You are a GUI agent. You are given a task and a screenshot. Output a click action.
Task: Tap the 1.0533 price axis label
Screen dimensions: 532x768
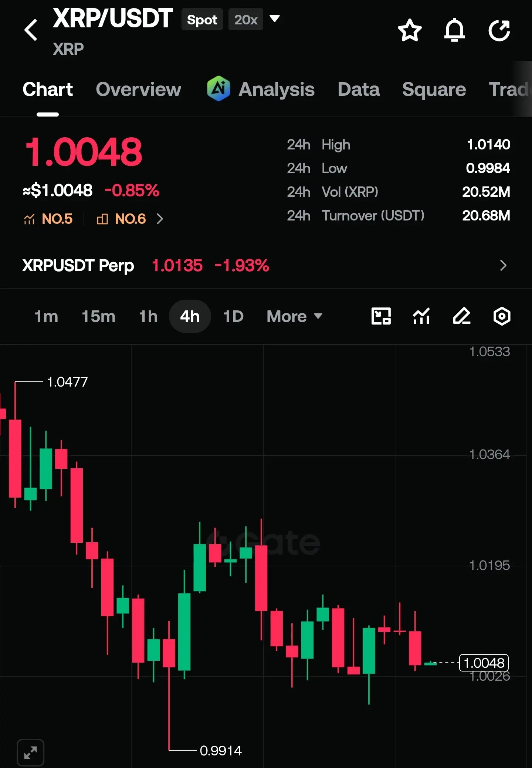(489, 351)
